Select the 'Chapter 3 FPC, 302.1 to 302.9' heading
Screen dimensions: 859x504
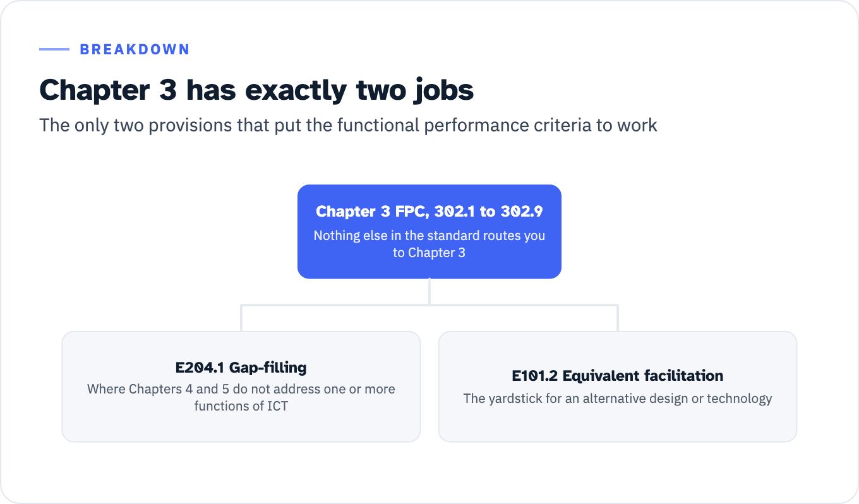point(429,212)
